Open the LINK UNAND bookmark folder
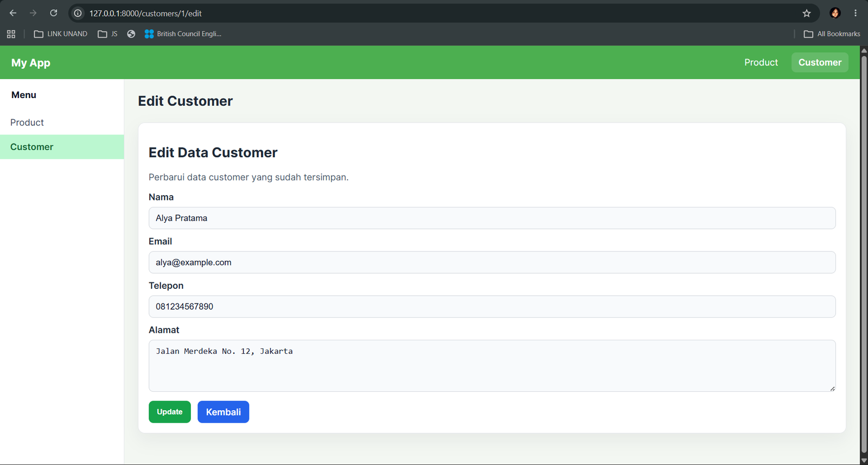Image resolution: width=868 pixels, height=465 pixels. pos(61,34)
